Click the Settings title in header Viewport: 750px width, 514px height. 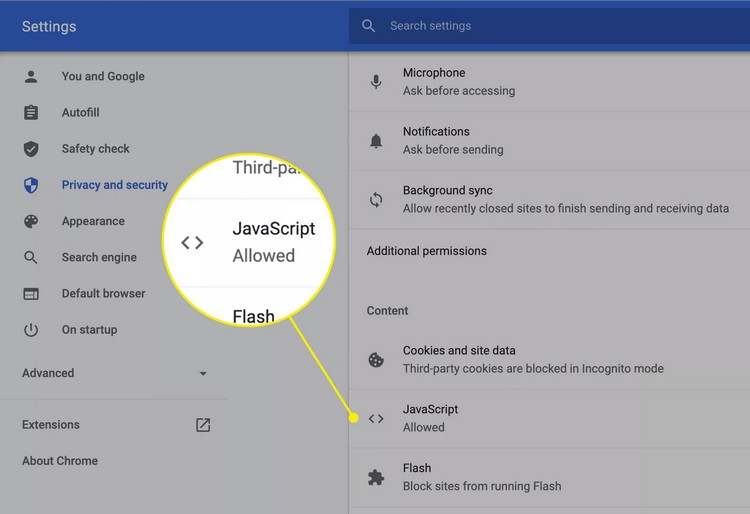tap(49, 26)
